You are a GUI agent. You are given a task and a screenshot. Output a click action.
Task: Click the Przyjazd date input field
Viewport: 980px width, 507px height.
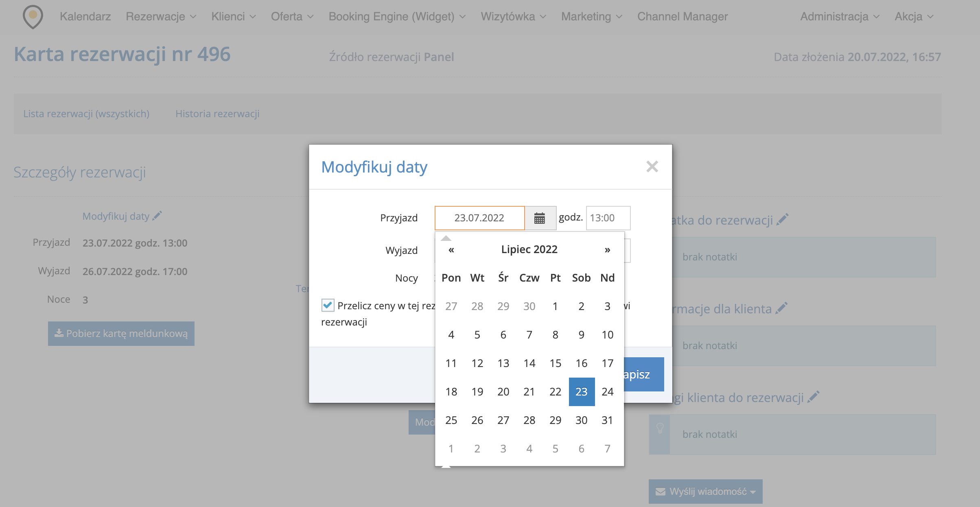479,218
